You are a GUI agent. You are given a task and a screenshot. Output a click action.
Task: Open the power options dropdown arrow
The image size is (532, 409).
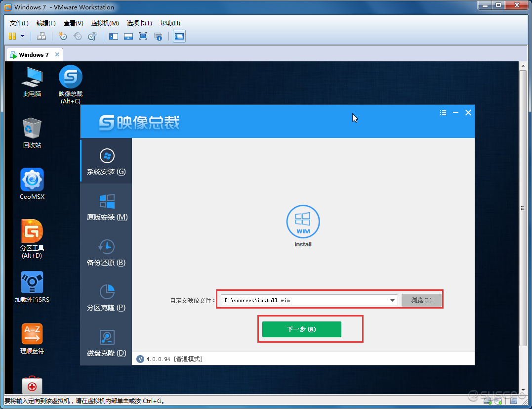[x=22, y=36]
